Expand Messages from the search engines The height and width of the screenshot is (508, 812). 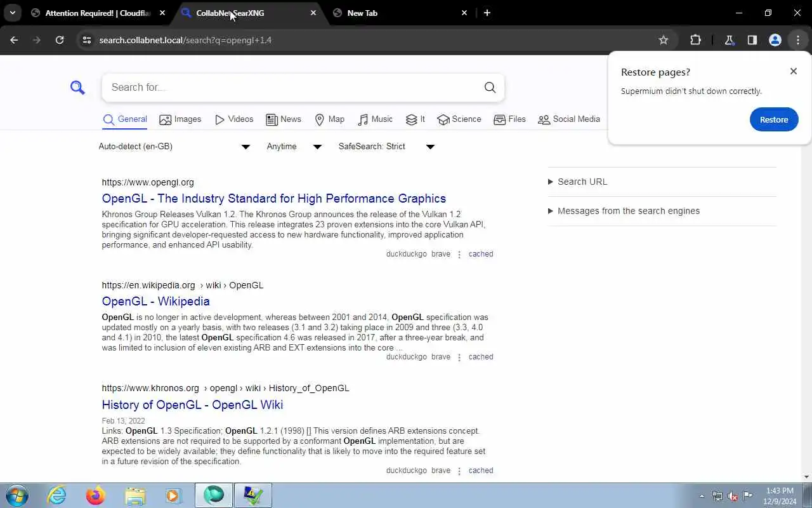point(624,211)
